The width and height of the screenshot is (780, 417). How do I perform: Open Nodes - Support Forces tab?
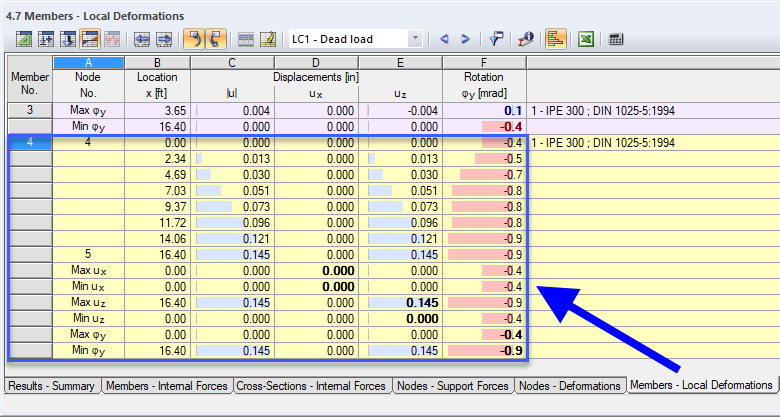point(453,386)
